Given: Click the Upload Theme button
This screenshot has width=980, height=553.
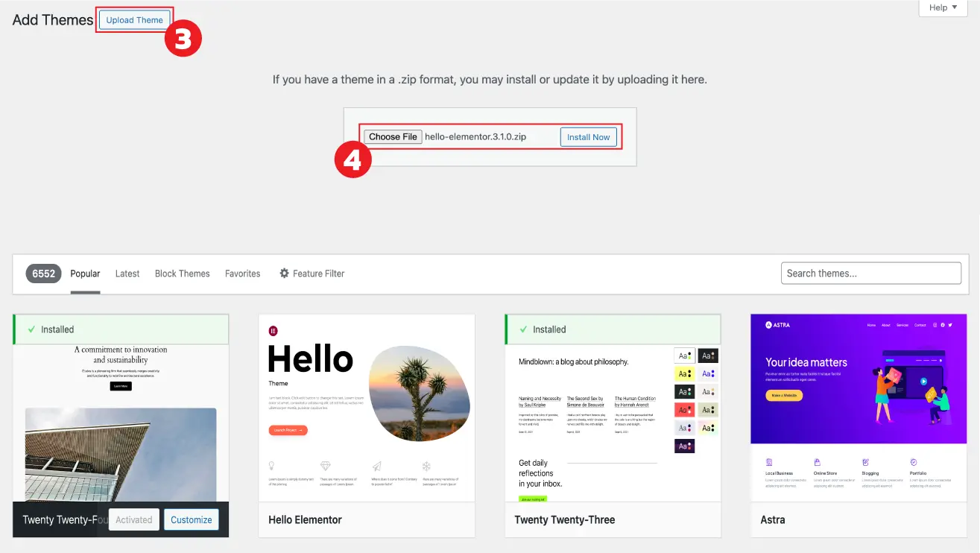Looking at the screenshot, I should (134, 20).
